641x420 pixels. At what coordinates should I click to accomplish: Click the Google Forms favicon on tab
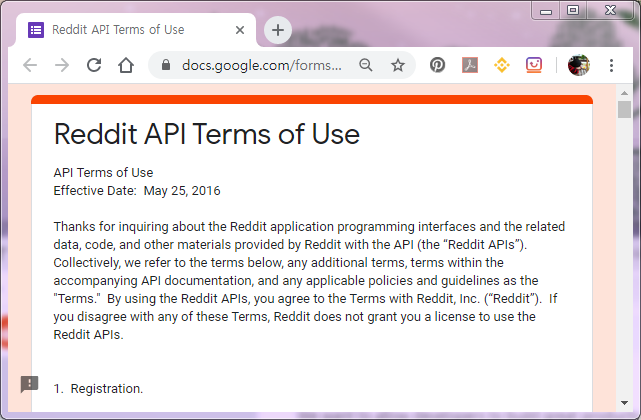[36, 30]
